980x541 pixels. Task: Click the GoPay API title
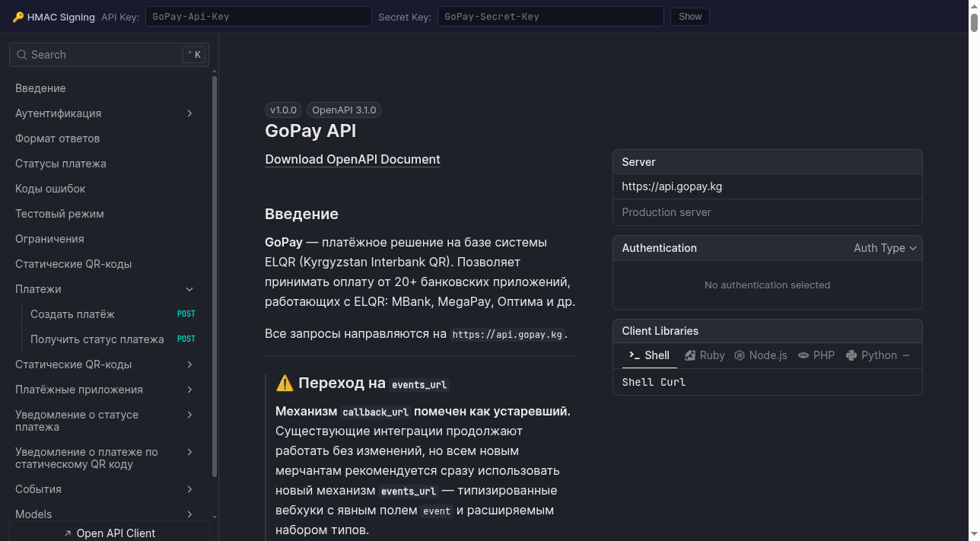310,131
